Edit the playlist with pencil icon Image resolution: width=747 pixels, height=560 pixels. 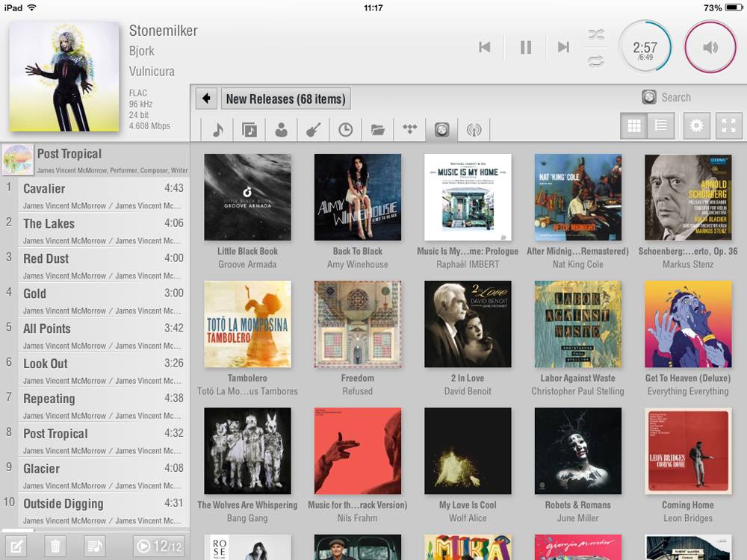(x=16, y=546)
